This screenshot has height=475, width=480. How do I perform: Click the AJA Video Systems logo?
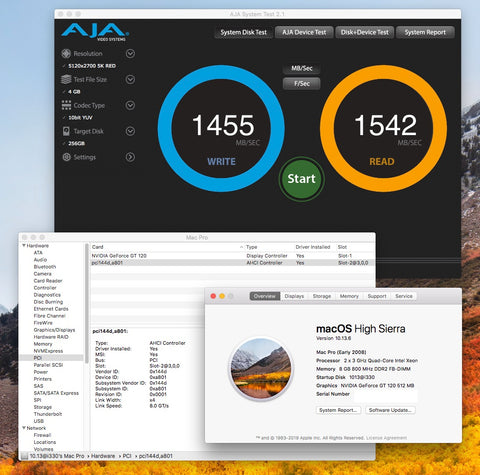click(x=95, y=32)
